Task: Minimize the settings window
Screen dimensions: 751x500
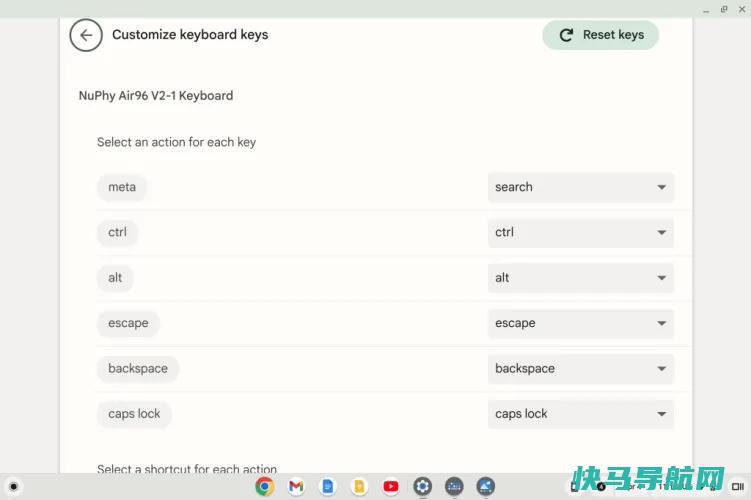Action: pos(706,11)
